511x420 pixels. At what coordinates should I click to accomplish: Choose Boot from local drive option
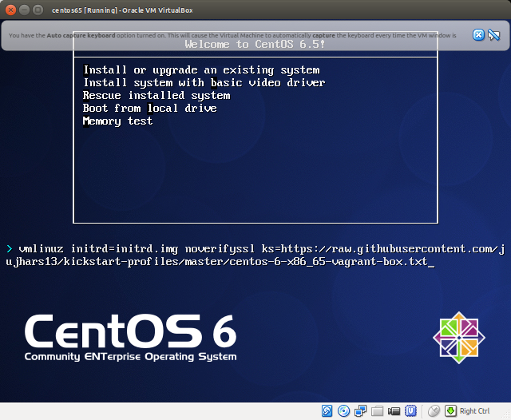[x=149, y=108]
